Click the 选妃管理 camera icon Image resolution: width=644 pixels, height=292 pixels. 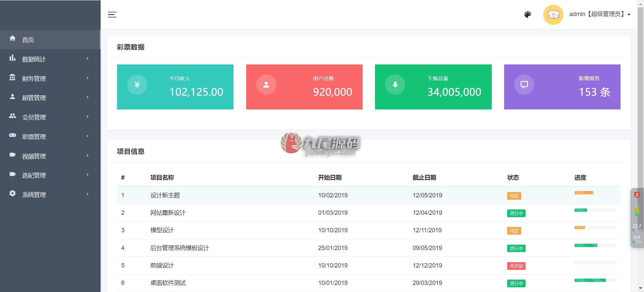click(x=12, y=174)
